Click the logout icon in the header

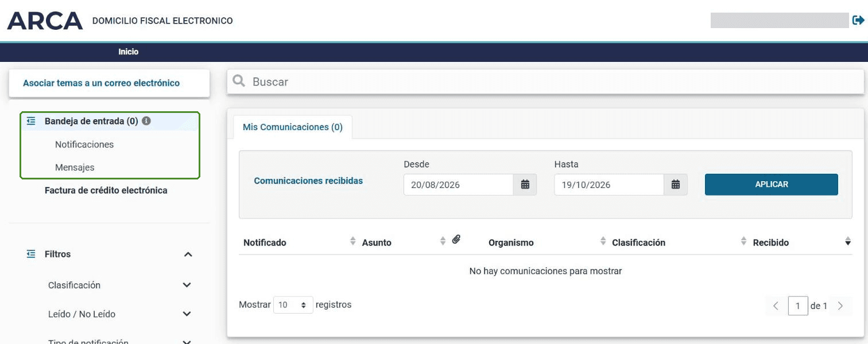pyautogui.click(x=858, y=20)
